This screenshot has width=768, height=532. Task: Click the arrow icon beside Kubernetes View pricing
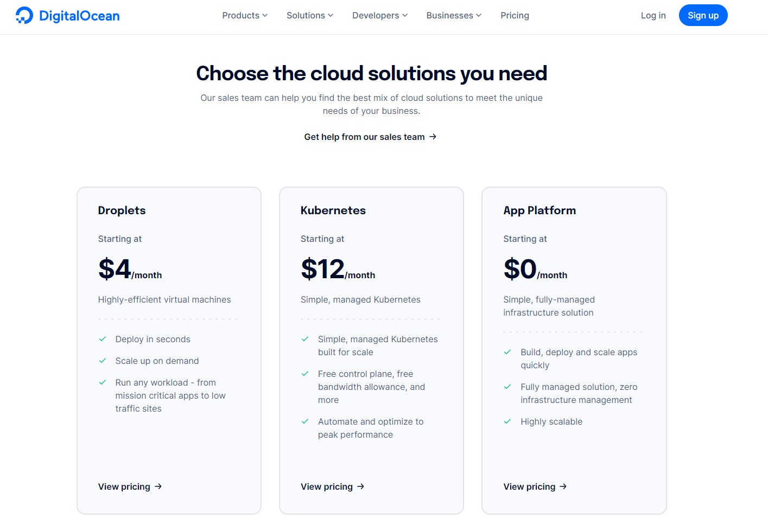[360, 486]
